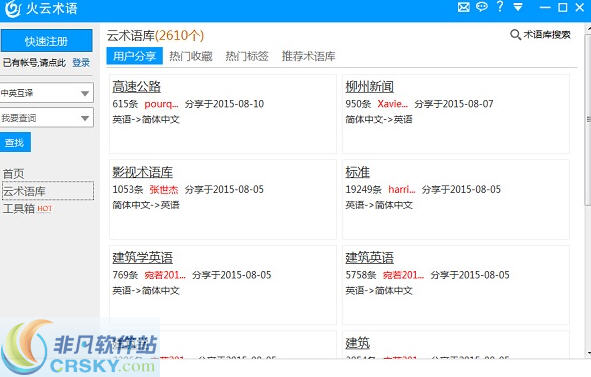Click user name harri... on 标准 card
Screen dimensions: 591x377
(x=402, y=190)
